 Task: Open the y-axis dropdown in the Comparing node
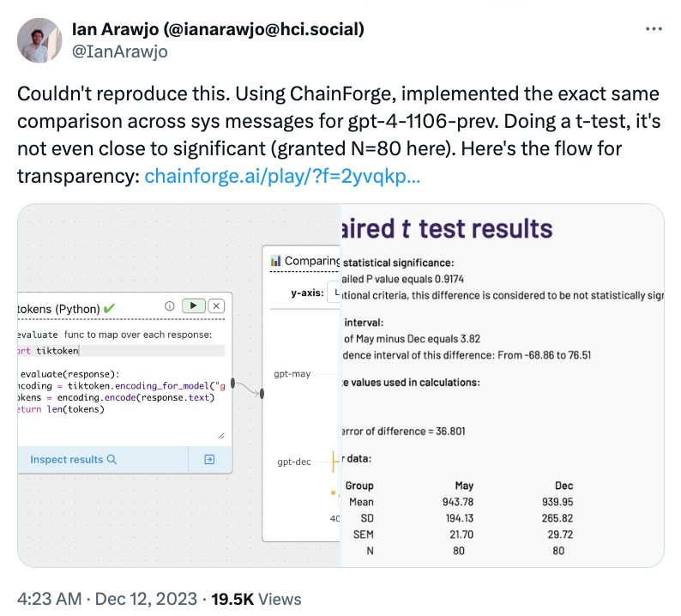pos(334,293)
